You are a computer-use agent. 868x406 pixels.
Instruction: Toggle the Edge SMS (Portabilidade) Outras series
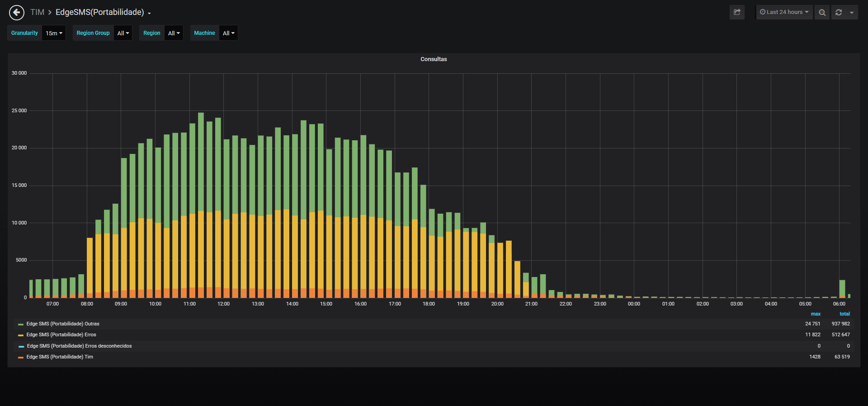coord(63,324)
